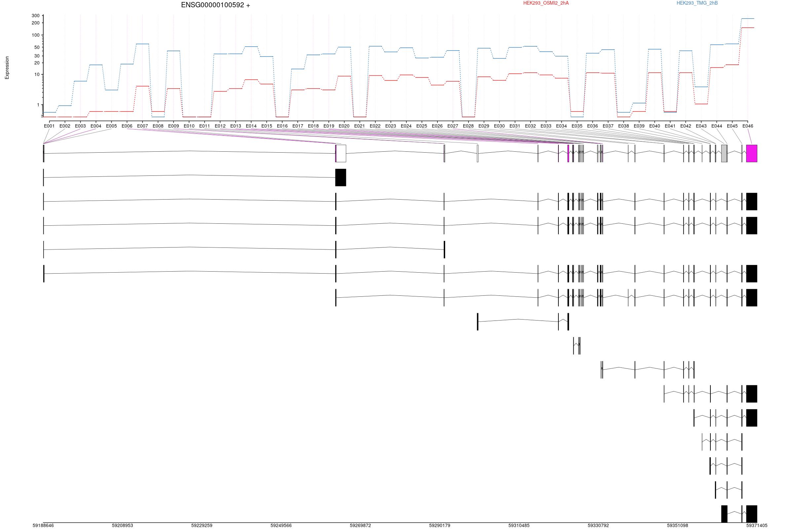This screenshot has width=793, height=532.
Task: Click the exon label E003
Action: (80, 126)
